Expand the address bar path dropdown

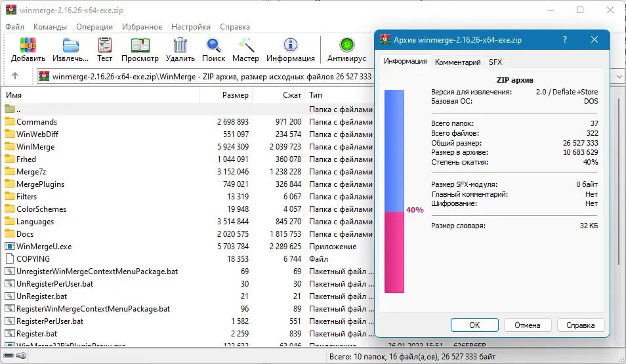[619, 76]
